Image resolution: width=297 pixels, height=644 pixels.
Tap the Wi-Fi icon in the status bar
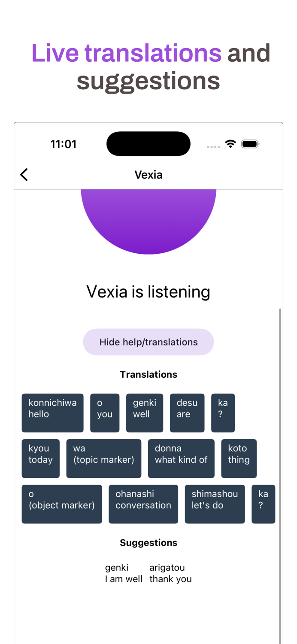230,144
